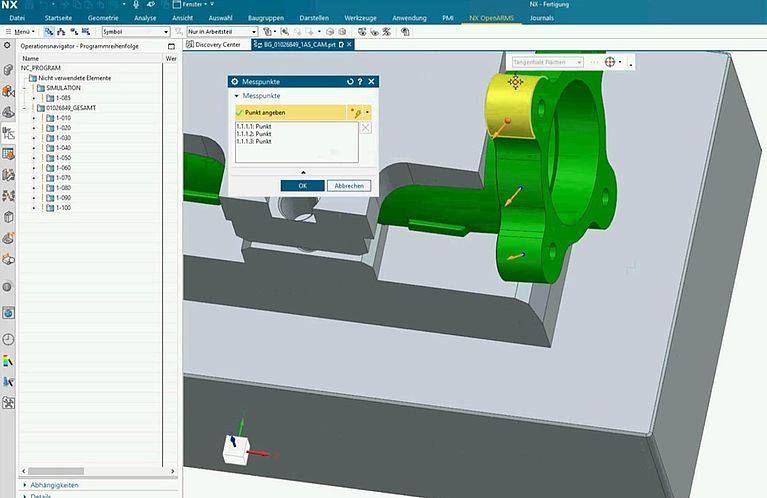
Task: Cancel the dialog with Abbrechen
Action: (x=349, y=186)
